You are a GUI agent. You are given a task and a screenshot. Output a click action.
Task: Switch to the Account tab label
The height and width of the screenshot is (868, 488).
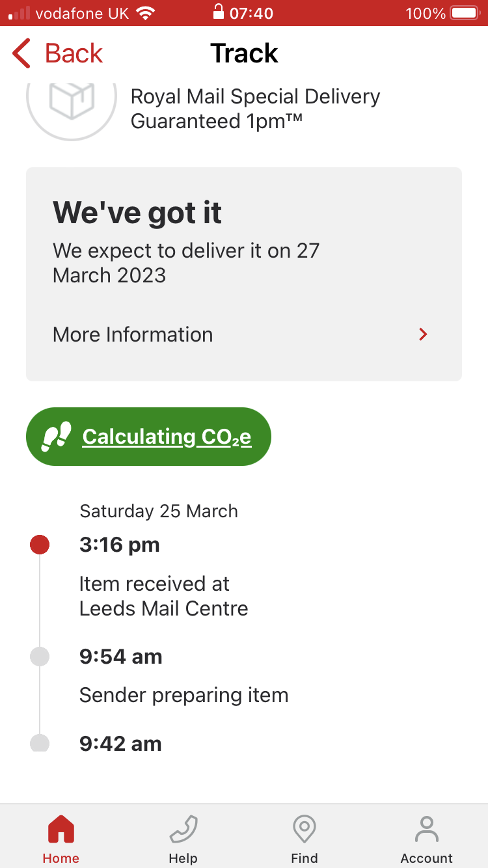(x=427, y=858)
